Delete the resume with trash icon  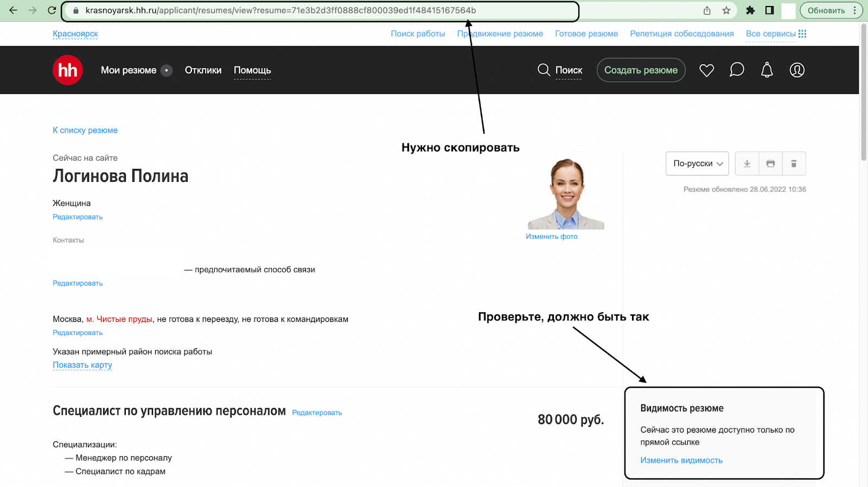click(x=794, y=163)
